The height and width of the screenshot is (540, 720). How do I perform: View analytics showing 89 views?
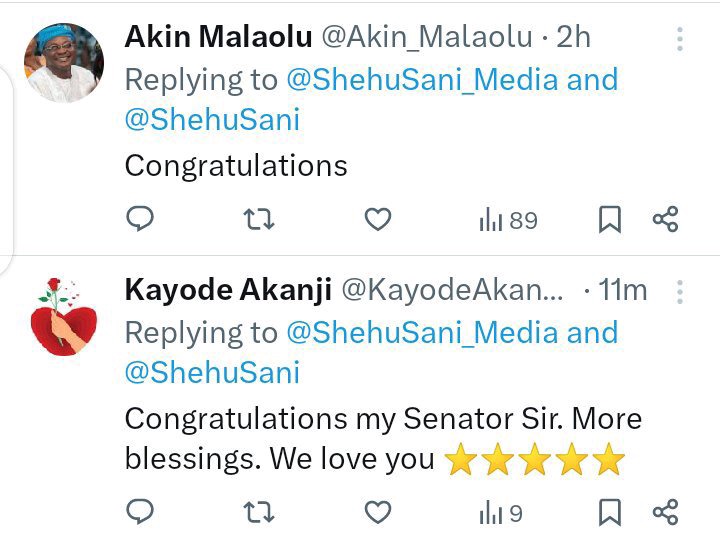coord(508,220)
